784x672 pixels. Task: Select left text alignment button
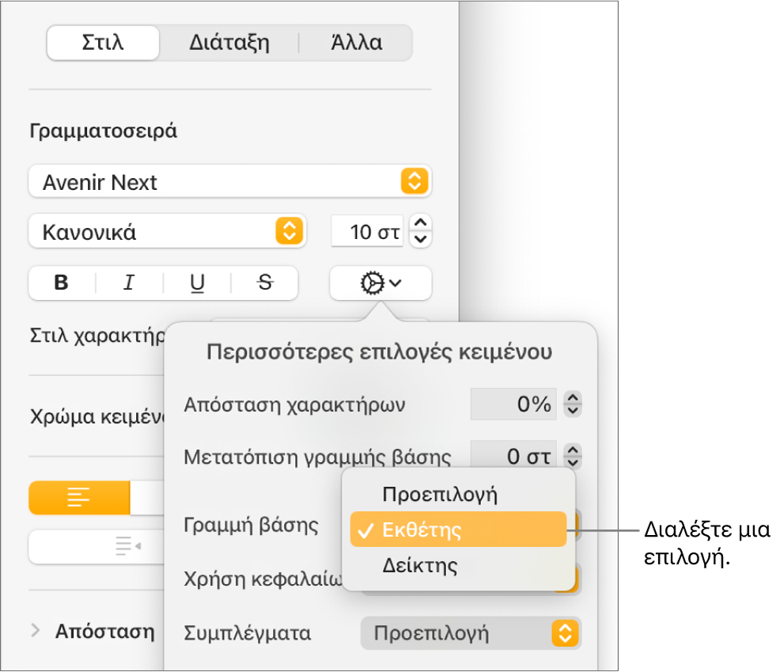click(79, 497)
